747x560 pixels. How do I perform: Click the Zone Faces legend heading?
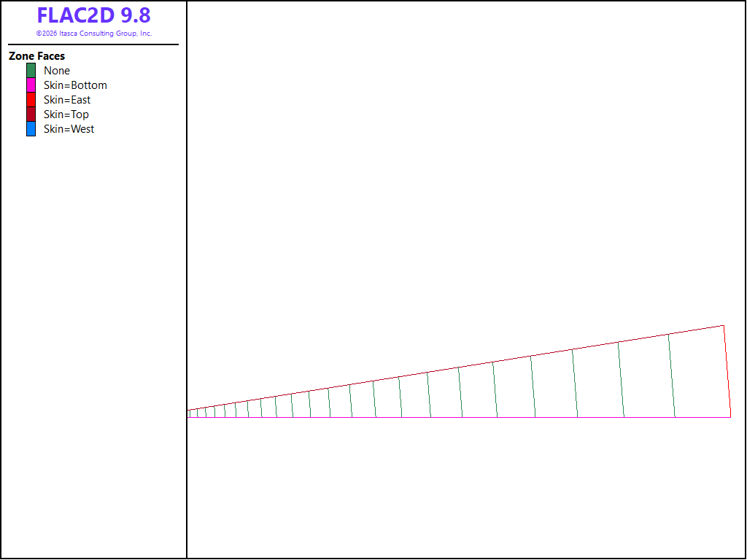click(36, 56)
